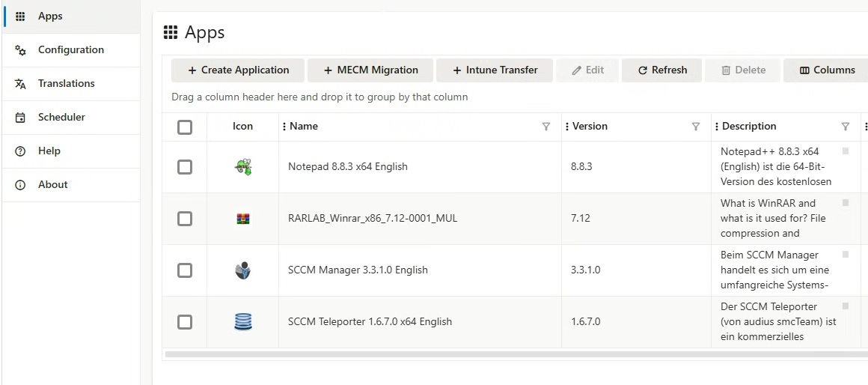
Task: Click the Translations language icon
Action: pyautogui.click(x=20, y=84)
